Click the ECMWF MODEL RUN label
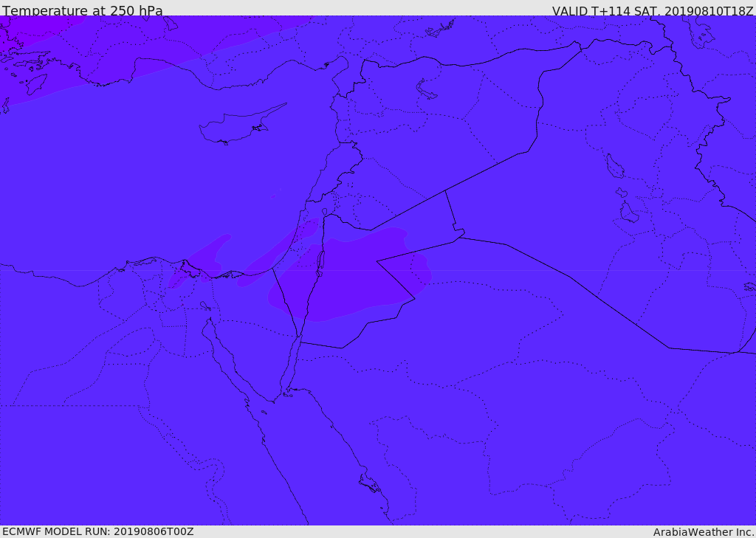 [98, 531]
